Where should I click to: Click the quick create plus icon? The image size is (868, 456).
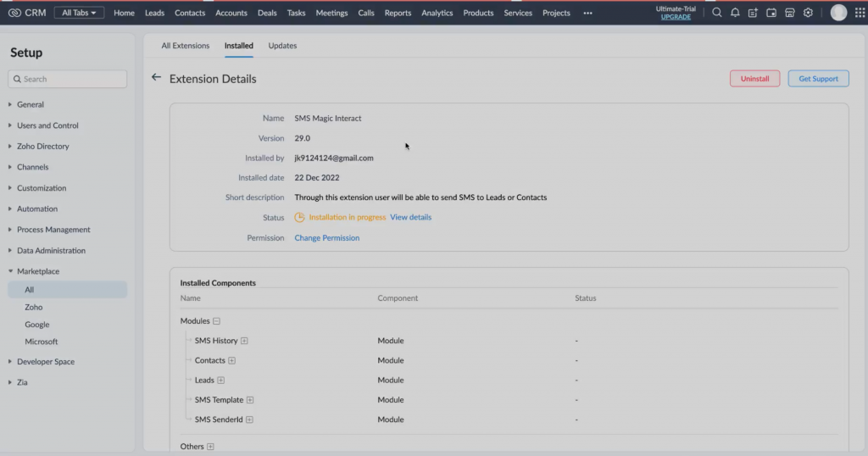click(753, 12)
